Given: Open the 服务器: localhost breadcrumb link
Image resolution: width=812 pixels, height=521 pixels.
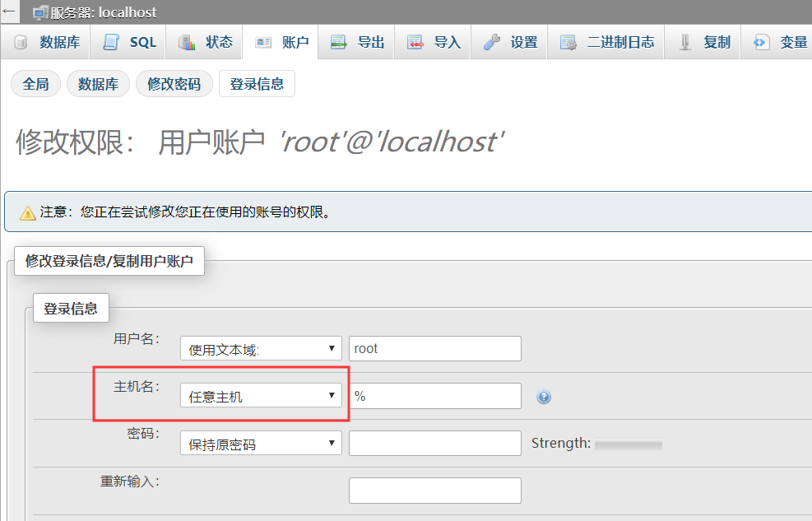Looking at the screenshot, I should tap(104, 12).
